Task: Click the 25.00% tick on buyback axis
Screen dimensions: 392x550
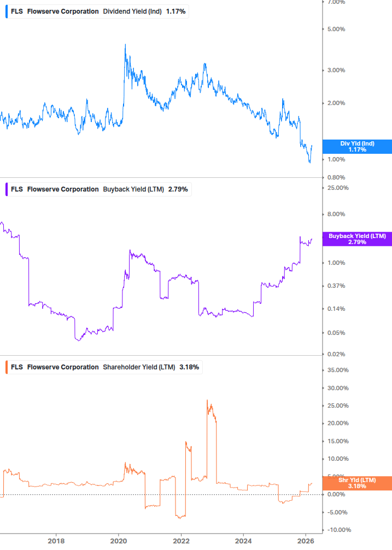Action: click(x=338, y=188)
